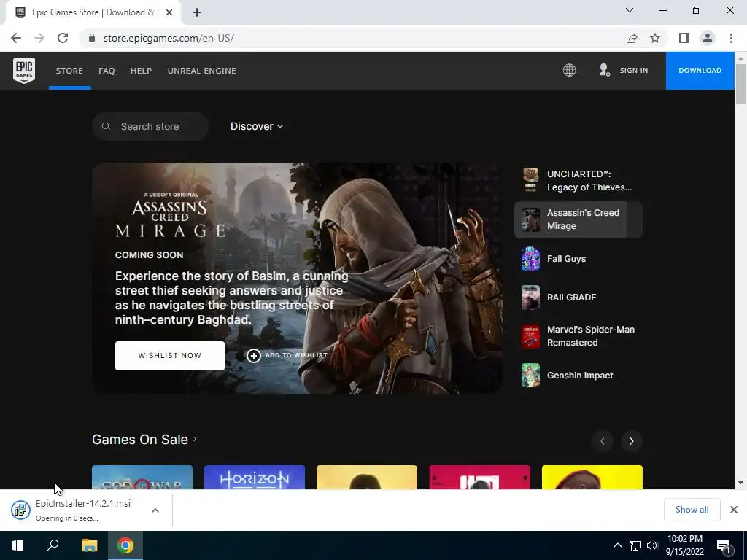
Task: Open the network icon in system tray
Action: [x=635, y=545]
